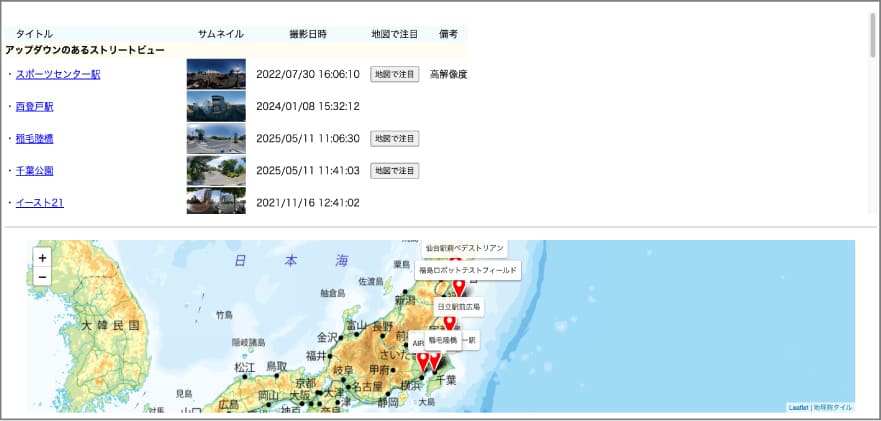Click the Leaflet attribution link on map
881x421 pixels.
coord(798,408)
